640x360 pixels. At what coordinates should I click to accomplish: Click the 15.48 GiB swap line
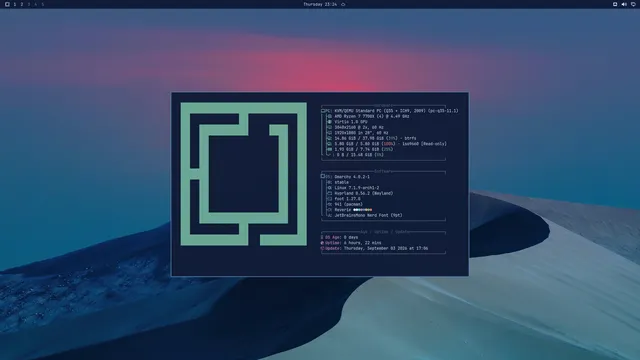pos(360,155)
